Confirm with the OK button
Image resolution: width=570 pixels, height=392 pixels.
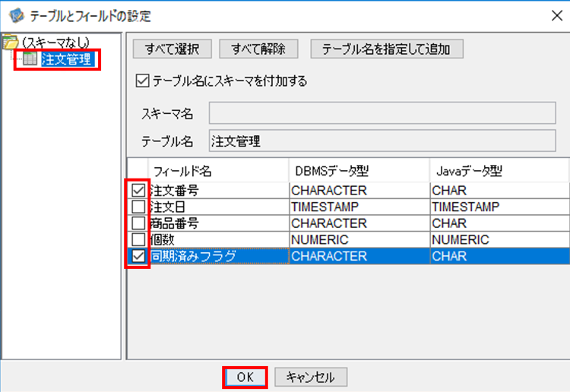point(245,377)
